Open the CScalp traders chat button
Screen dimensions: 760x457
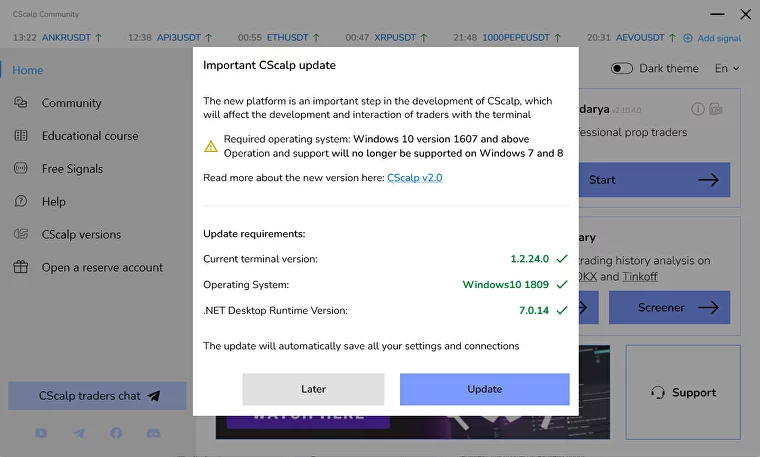coord(98,396)
